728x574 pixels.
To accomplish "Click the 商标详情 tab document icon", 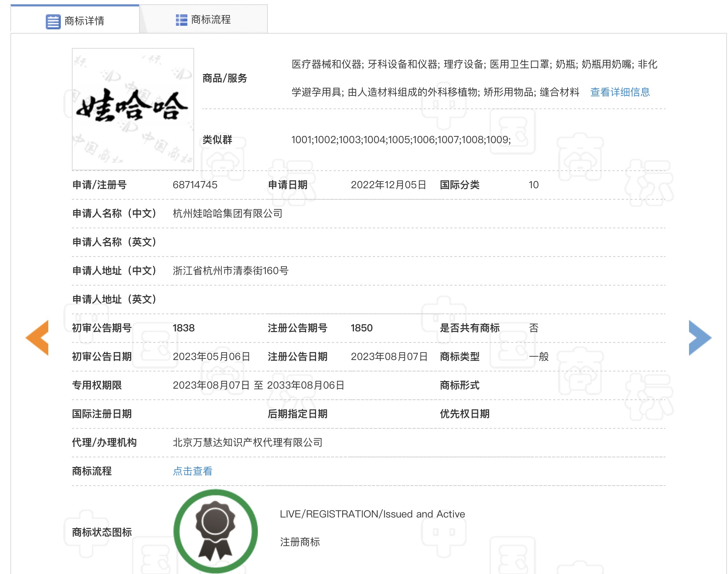I will click(53, 21).
